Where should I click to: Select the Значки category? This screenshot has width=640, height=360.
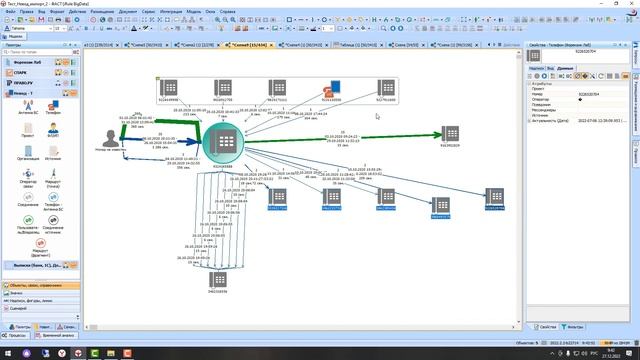pyautogui.click(x=41, y=293)
